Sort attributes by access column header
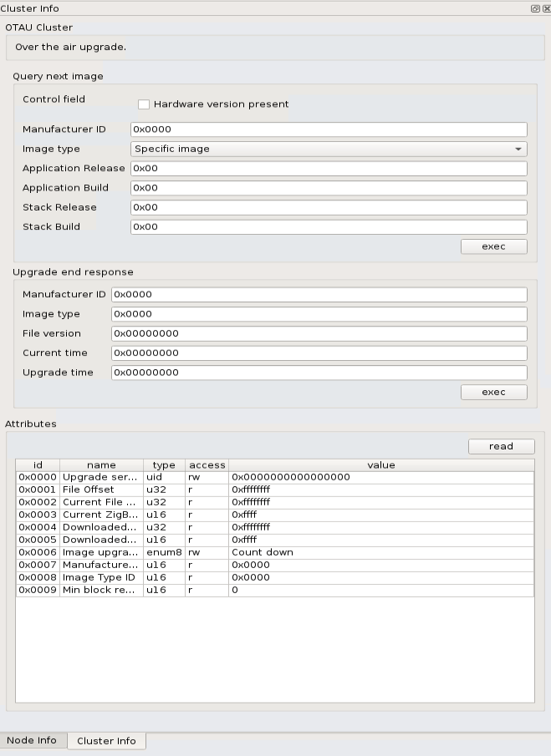This screenshot has height=756, width=551. [207, 464]
